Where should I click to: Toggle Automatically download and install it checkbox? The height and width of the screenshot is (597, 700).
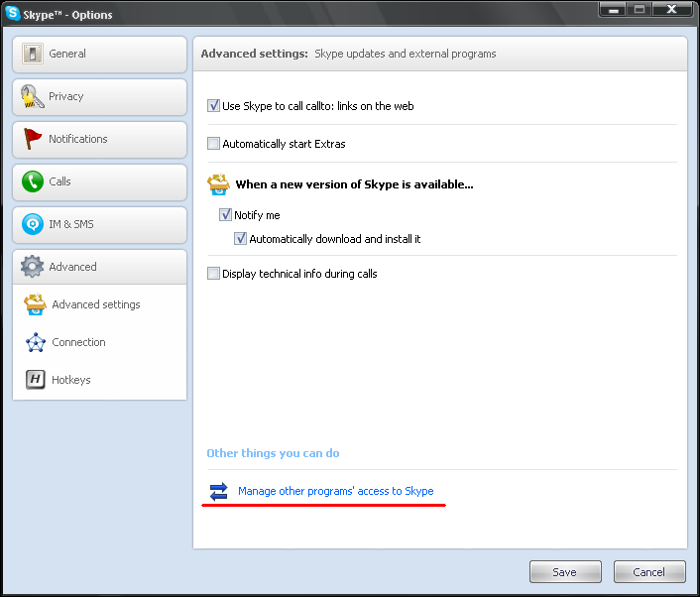pos(240,238)
